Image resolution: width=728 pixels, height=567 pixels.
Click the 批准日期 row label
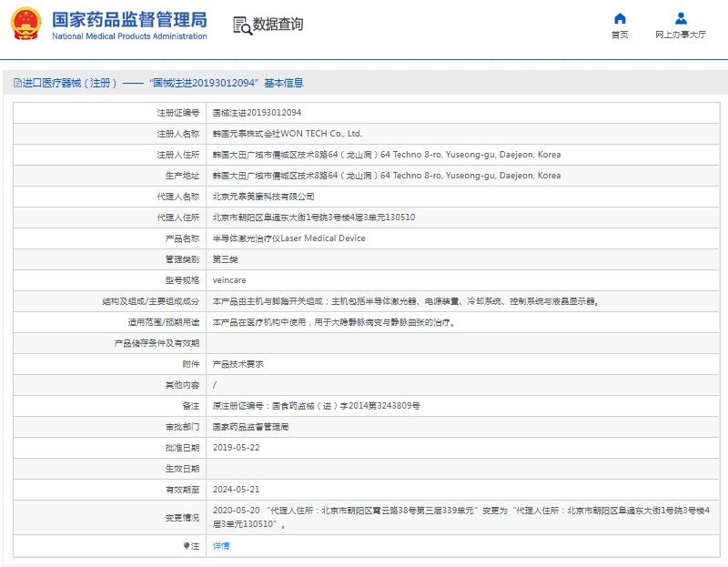182,448
